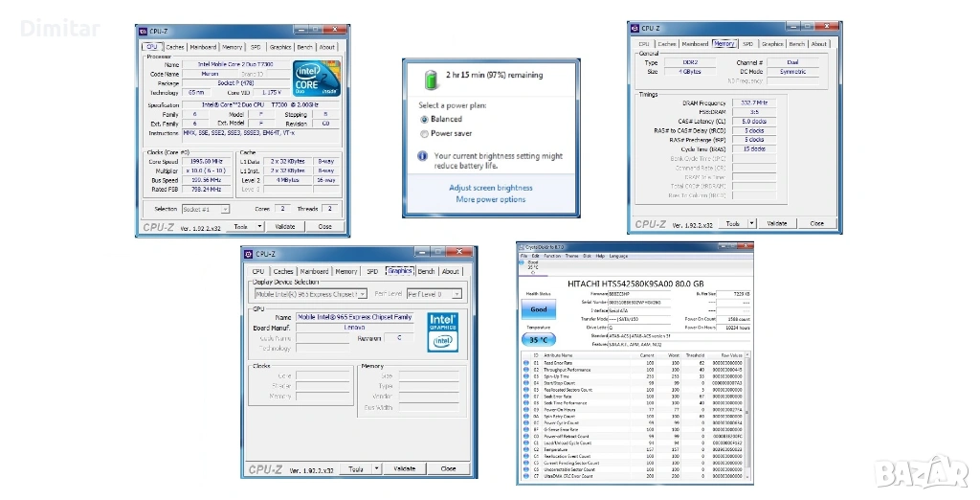Click the Intel Graphics logo badge
The height and width of the screenshot is (500, 980).
click(443, 330)
